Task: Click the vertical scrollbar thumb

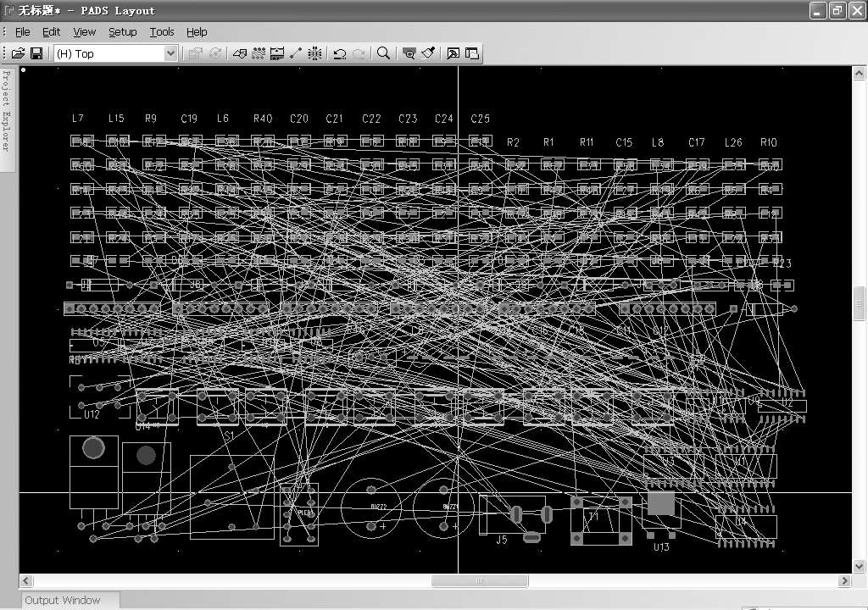Action: [x=860, y=302]
